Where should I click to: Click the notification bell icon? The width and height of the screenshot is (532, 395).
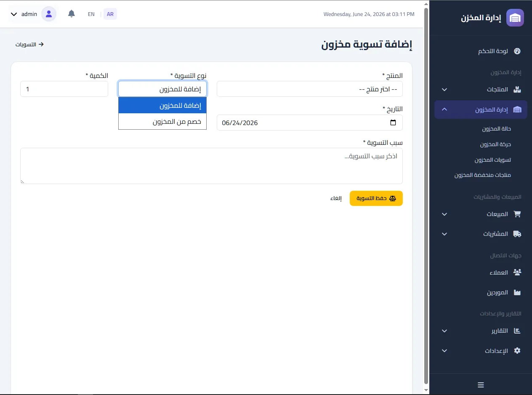pos(72,14)
